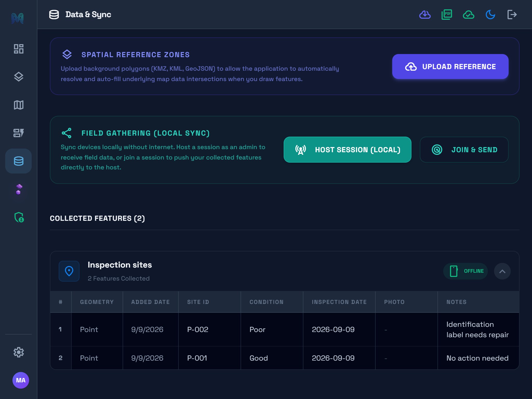The image size is (532, 399).
Task: Select the Data & Sync database sidebar icon
Action: tap(18, 161)
